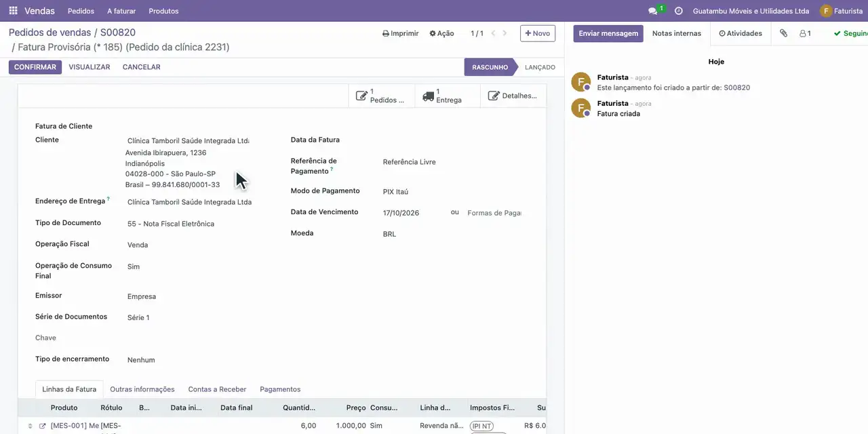Go to S00820 breadcrumb
This screenshot has height=434, width=868.
click(118, 33)
